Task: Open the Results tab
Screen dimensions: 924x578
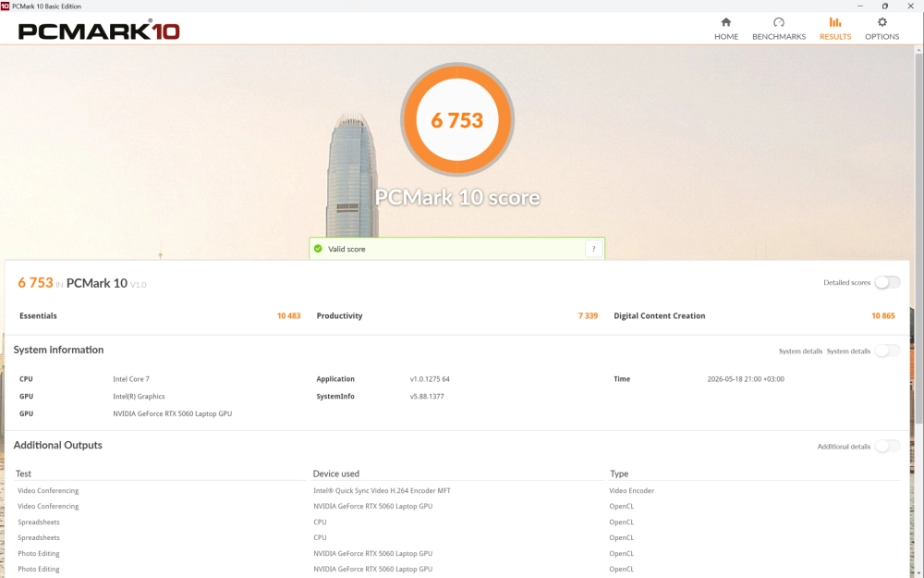Action: (x=835, y=29)
